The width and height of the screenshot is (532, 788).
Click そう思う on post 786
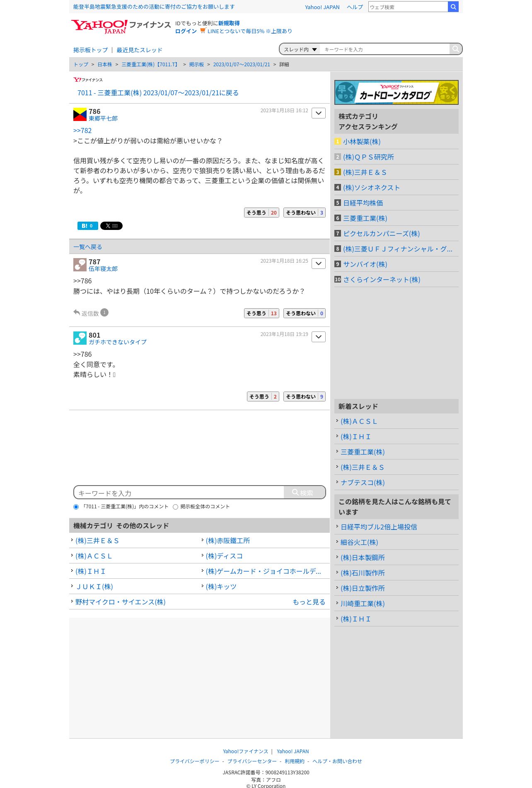(261, 213)
